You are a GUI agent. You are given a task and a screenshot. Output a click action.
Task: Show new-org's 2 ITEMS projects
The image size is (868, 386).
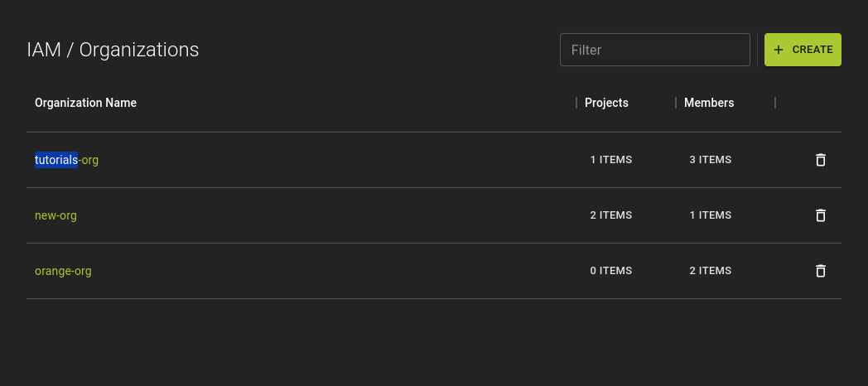click(611, 215)
